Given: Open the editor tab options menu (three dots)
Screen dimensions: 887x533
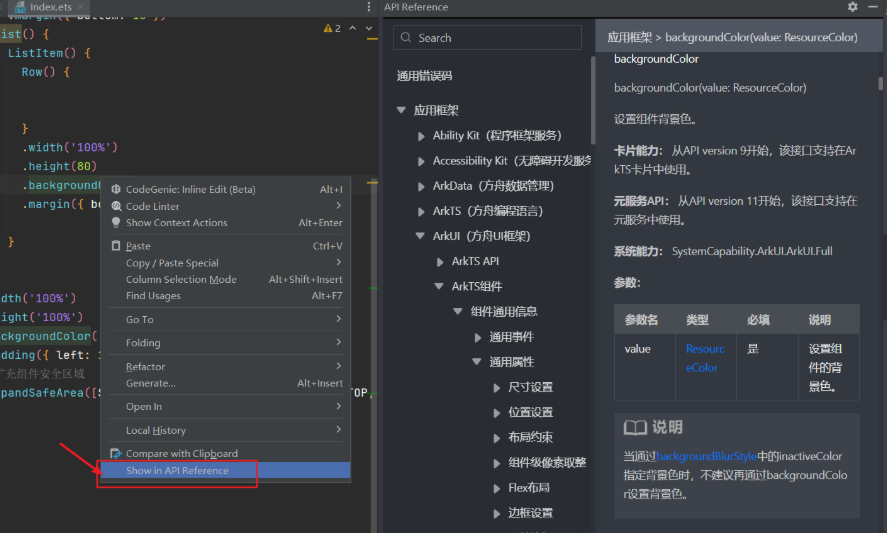Looking at the screenshot, I should click(369, 7).
